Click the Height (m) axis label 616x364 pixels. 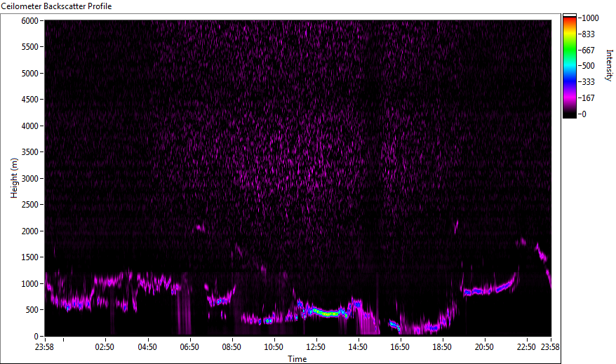pyautogui.click(x=14, y=178)
